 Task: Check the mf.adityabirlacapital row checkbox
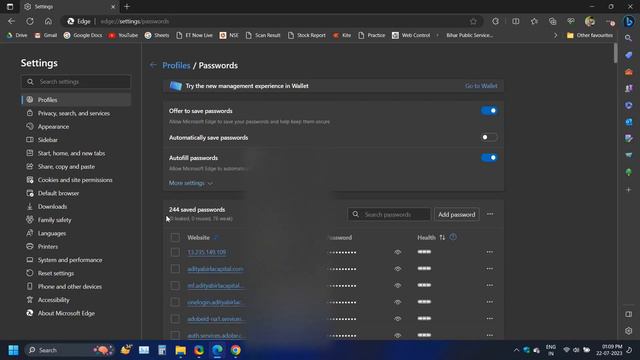pos(175,286)
